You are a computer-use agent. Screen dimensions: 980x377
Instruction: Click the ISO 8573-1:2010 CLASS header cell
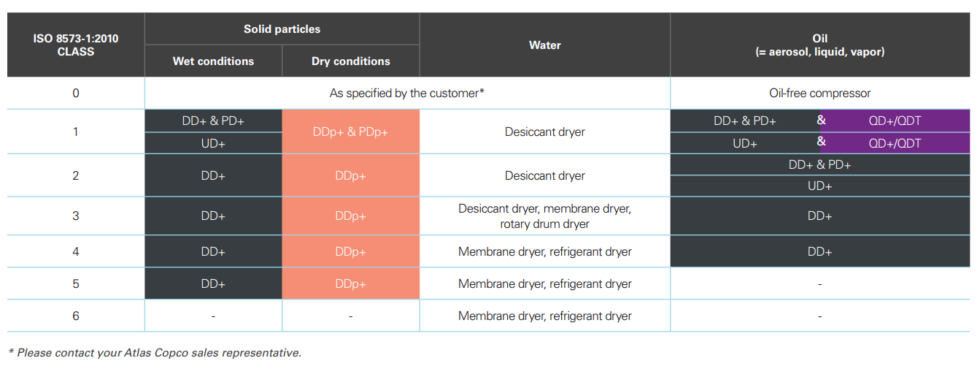pyautogui.click(x=75, y=45)
